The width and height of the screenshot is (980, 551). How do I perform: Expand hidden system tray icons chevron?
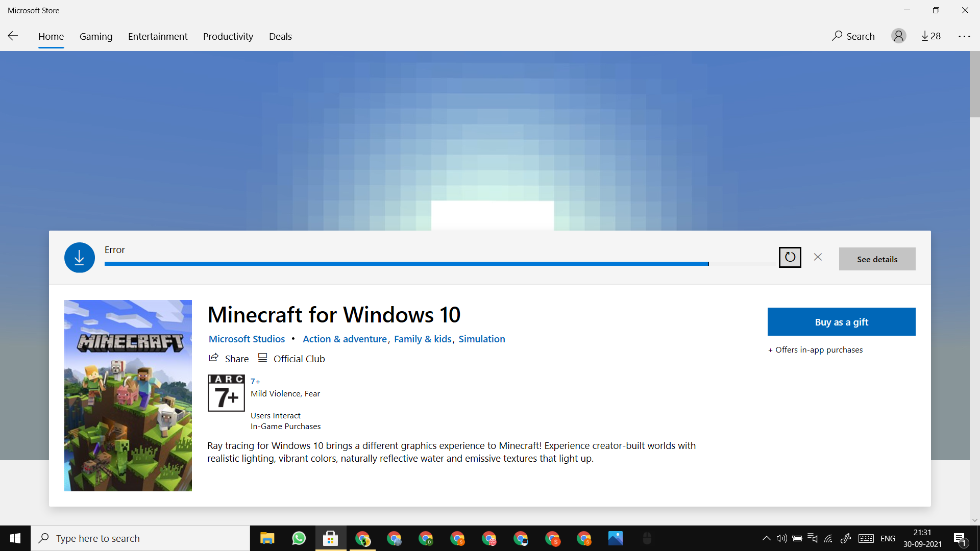pyautogui.click(x=766, y=538)
